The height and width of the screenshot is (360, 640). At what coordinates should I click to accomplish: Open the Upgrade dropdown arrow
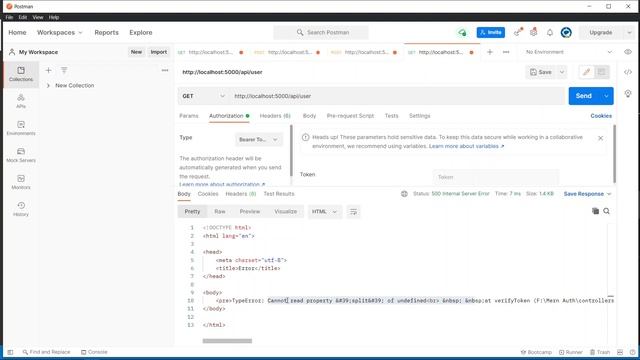[629, 32]
